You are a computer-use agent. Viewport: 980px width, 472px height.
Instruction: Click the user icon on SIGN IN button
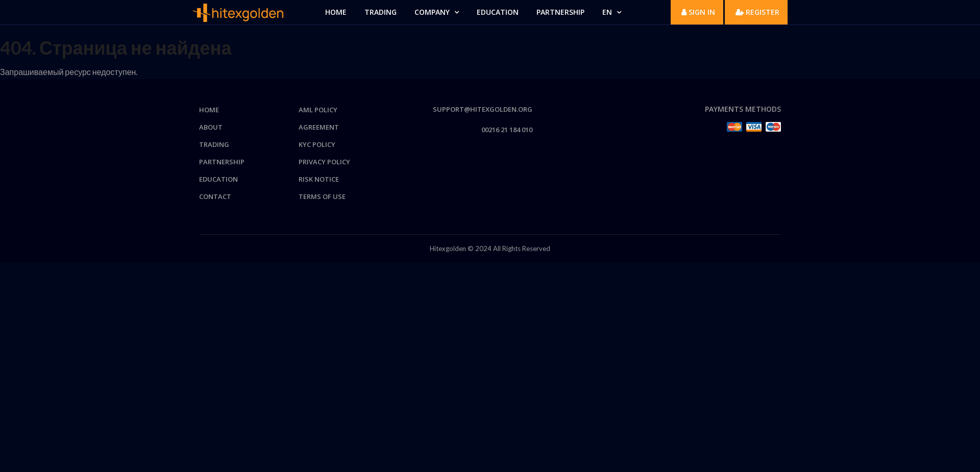[x=684, y=12]
